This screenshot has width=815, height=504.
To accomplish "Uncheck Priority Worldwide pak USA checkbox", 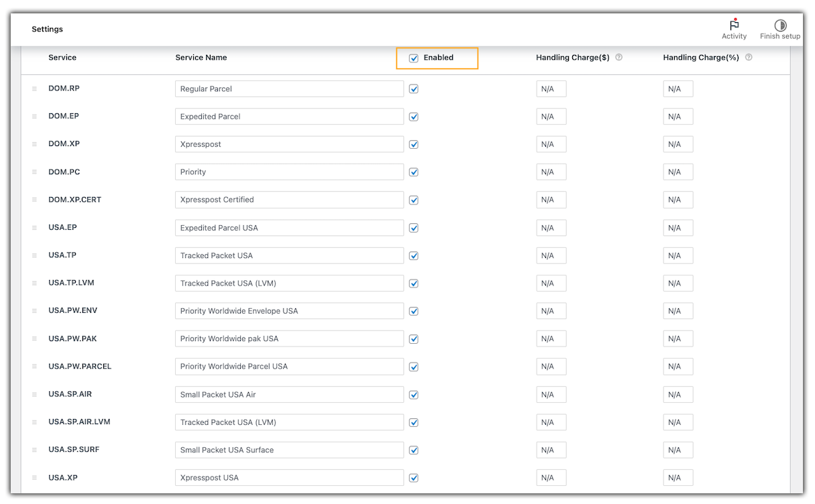I will (414, 339).
